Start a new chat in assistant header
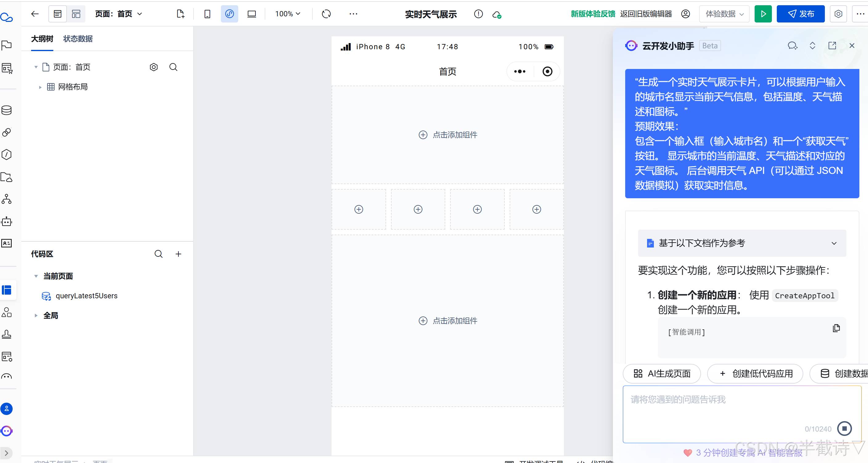 coord(793,46)
